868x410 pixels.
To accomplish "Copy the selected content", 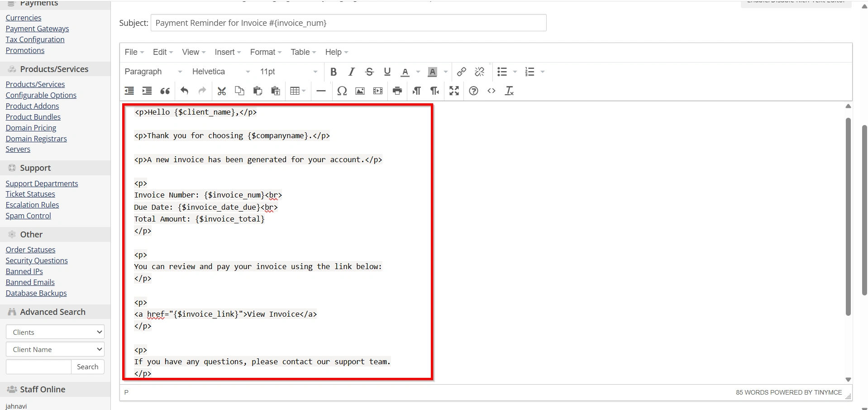I will point(240,91).
